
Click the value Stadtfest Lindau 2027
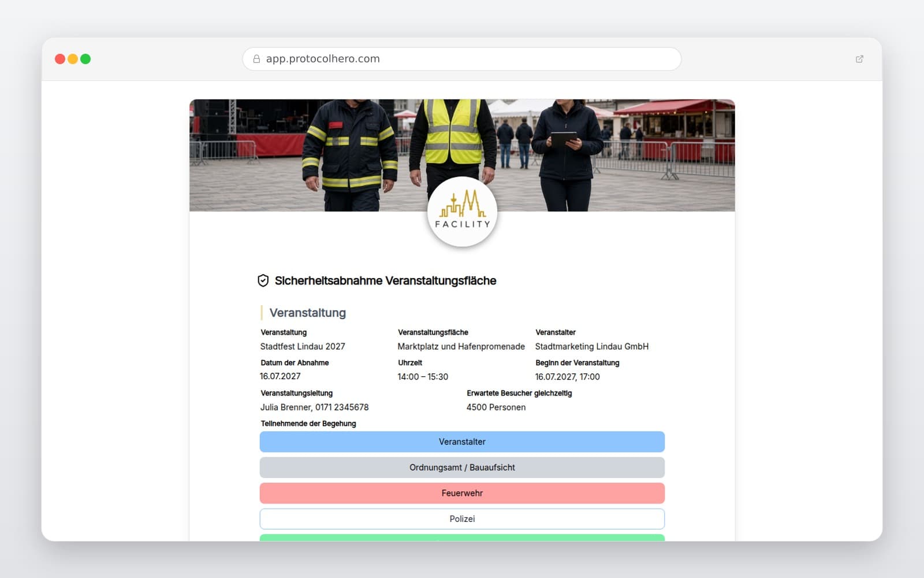303,346
